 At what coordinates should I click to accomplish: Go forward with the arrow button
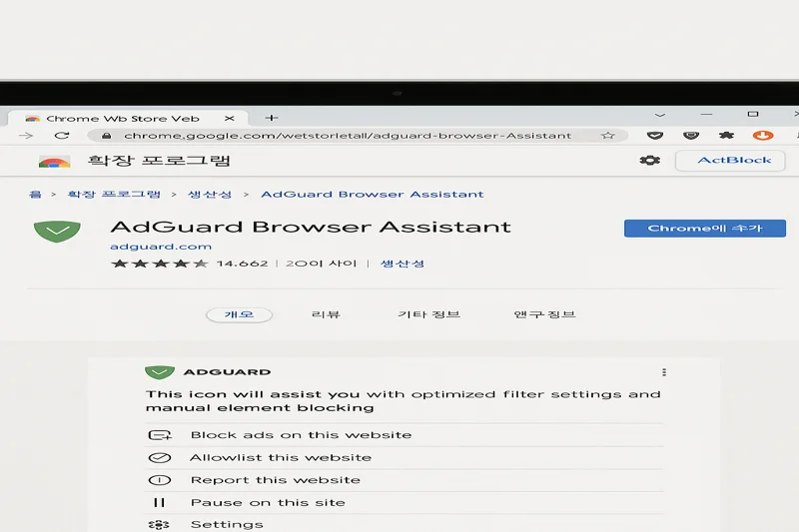26,136
